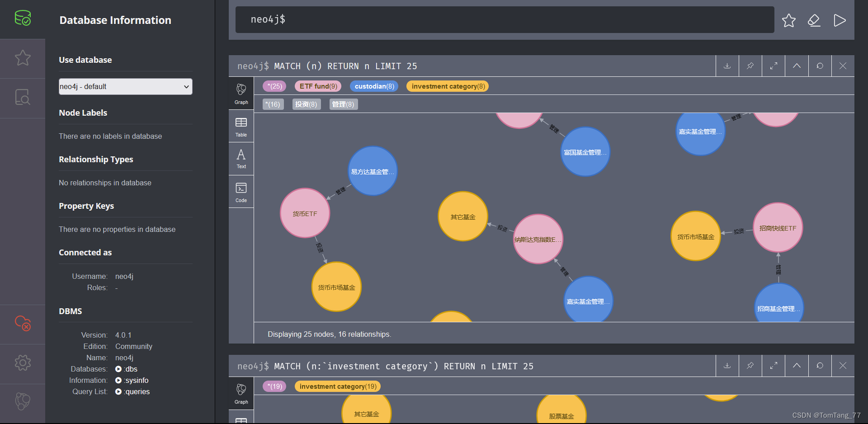868x424 pixels.
Task: Expand the first result frame to fullscreen
Action: (773, 66)
